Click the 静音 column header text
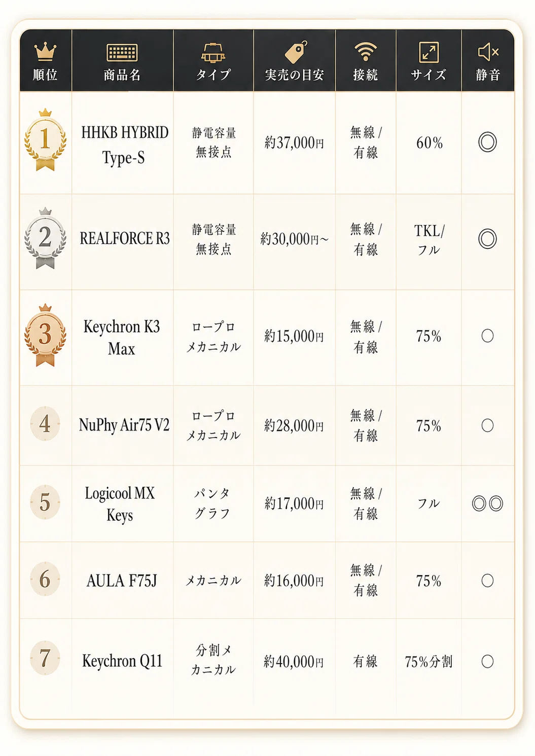Viewport: 535px width, 756px height. (488, 75)
